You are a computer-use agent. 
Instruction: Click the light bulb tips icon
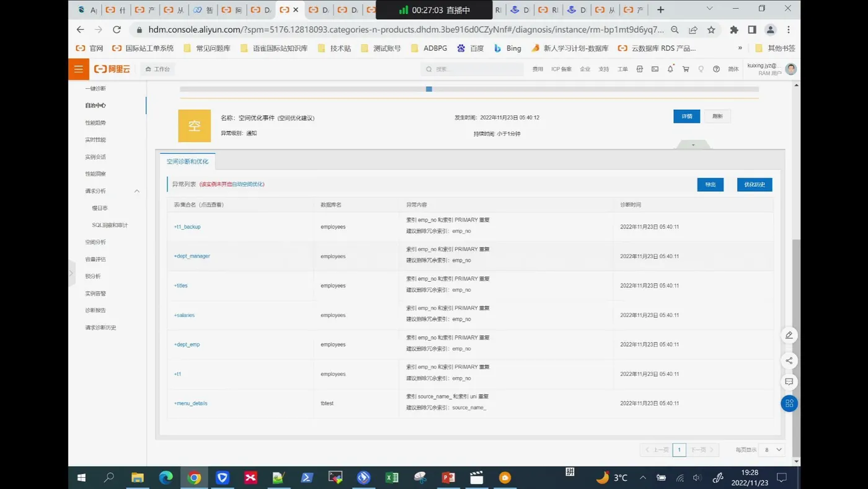click(701, 69)
